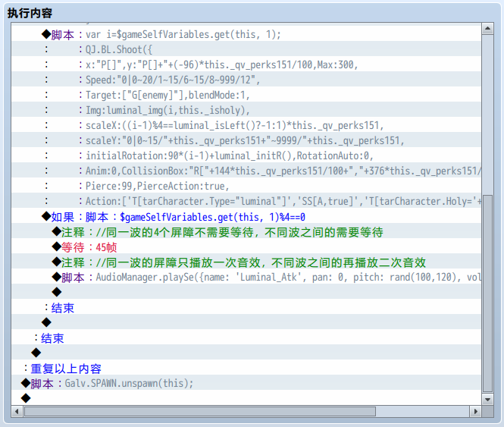
Task: Click the horizontal scrollbar thumb
Action: [x=200, y=411]
